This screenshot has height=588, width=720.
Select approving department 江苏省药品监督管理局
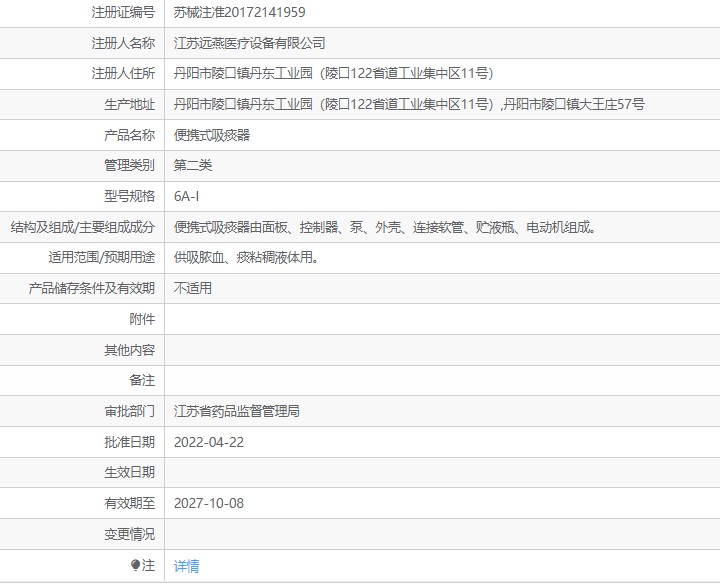(x=236, y=411)
